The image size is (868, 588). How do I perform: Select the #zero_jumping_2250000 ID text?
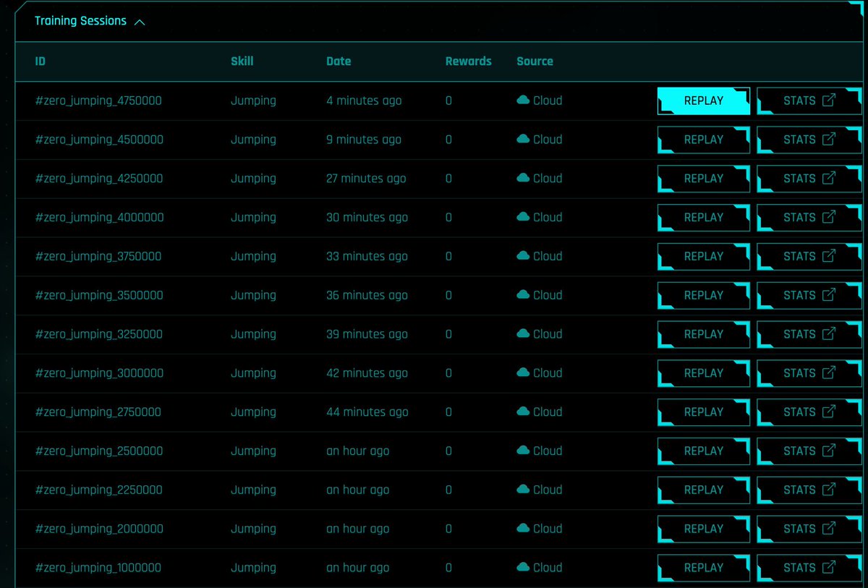[x=98, y=490]
